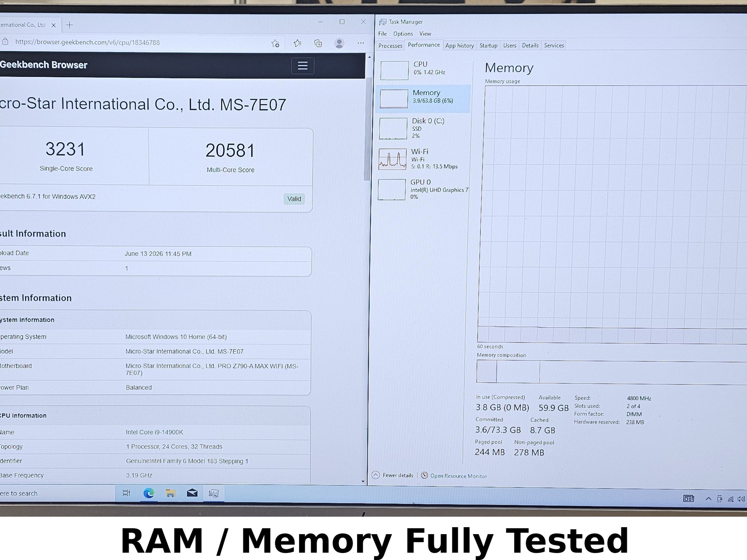Collapse Task Manager with Fewer details
Image resolution: width=747 pixels, height=560 pixels.
[392, 475]
